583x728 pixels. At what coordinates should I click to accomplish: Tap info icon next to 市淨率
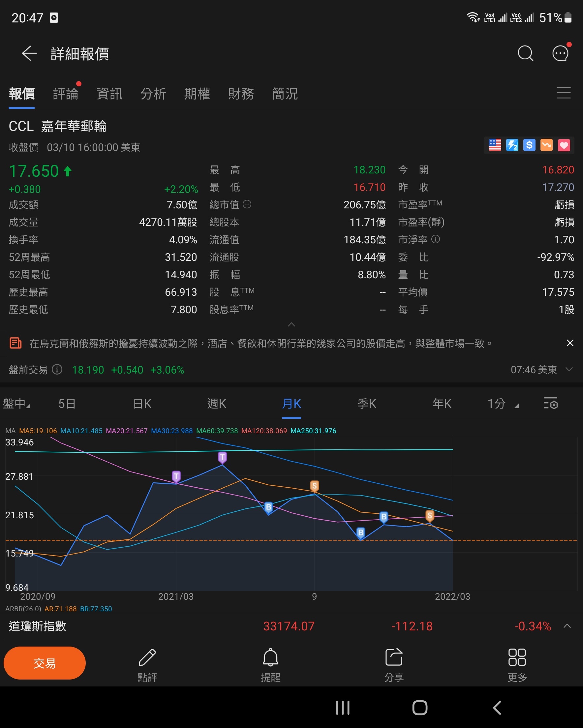[436, 239]
